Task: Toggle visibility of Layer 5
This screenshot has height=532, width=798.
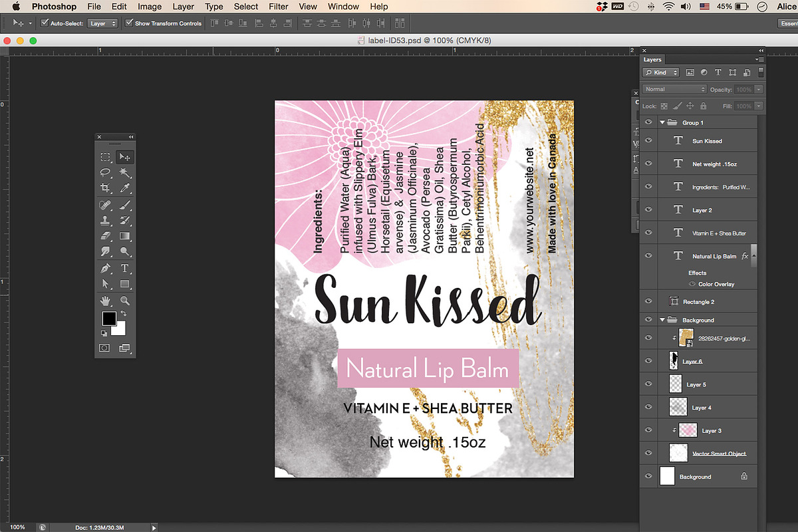Action: (649, 384)
